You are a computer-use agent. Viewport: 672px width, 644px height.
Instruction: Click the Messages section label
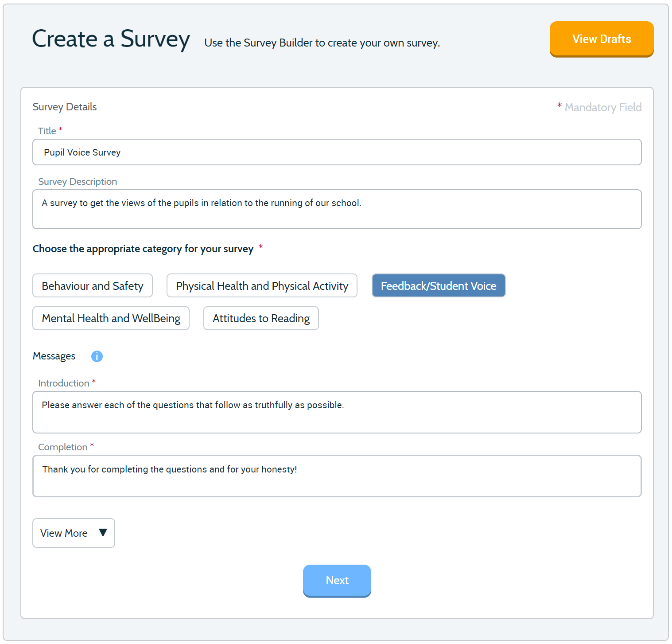click(x=54, y=356)
